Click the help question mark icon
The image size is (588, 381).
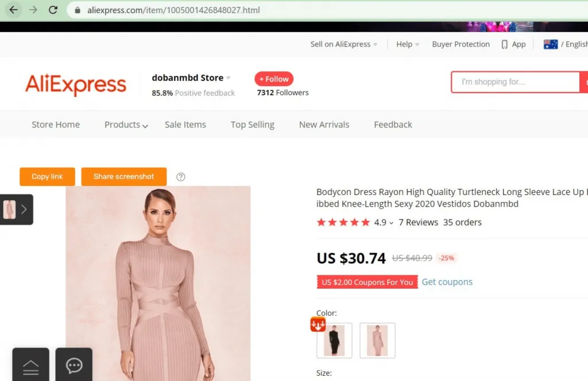[181, 177]
